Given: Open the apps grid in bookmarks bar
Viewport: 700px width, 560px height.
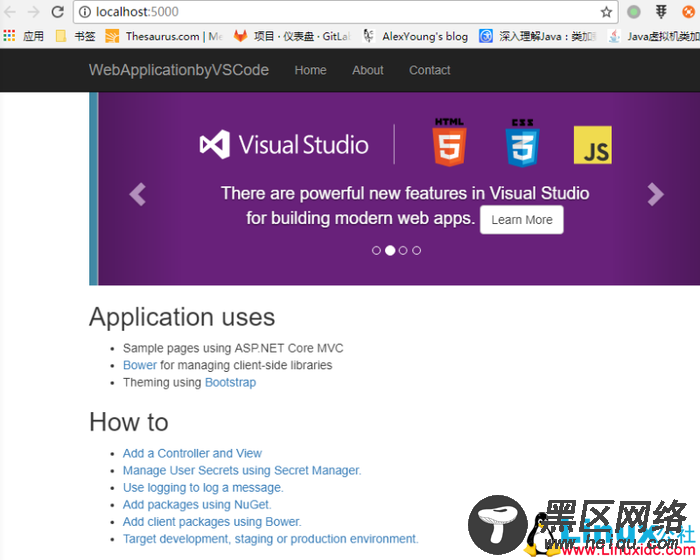Looking at the screenshot, I should tap(9, 36).
